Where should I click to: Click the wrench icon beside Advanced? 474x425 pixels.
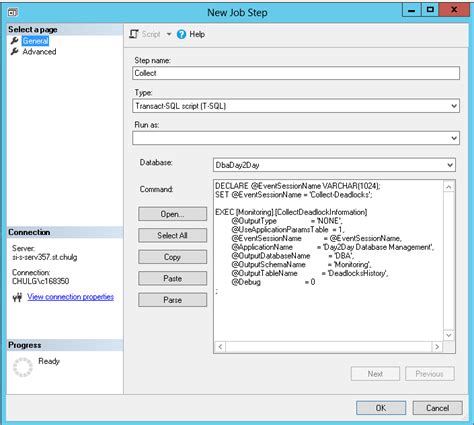(14, 51)
